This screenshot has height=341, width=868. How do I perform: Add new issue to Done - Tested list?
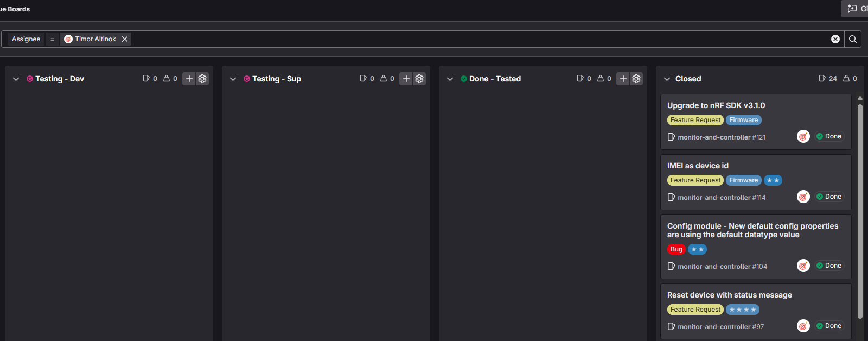623,79
